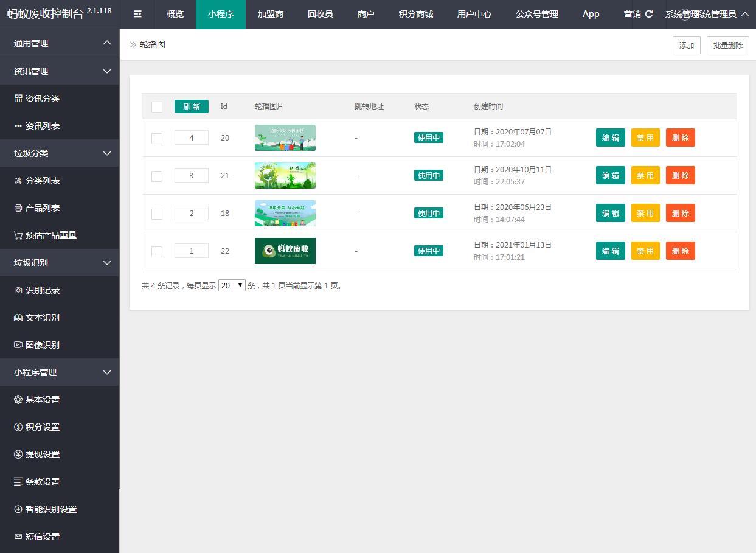Go to the 积分商城 tab
Screen dimensions: 756x553
[416, 14]
